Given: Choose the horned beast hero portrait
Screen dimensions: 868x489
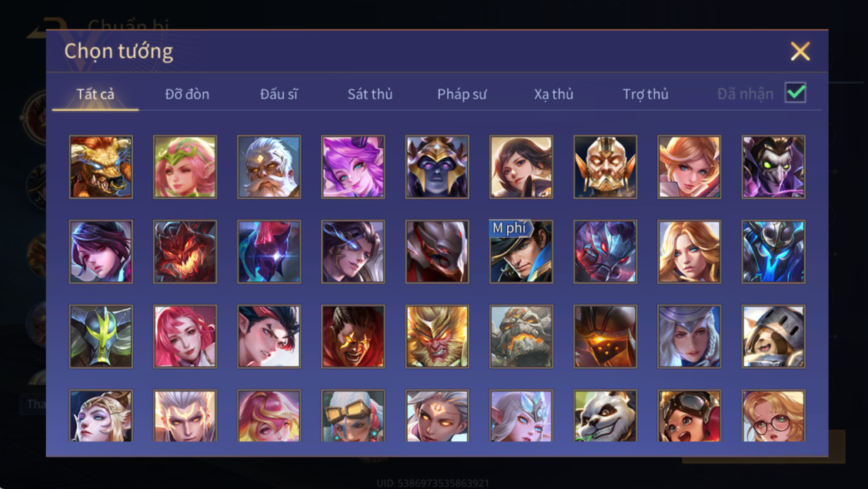Looking at the screenshot, I should 101,166.
